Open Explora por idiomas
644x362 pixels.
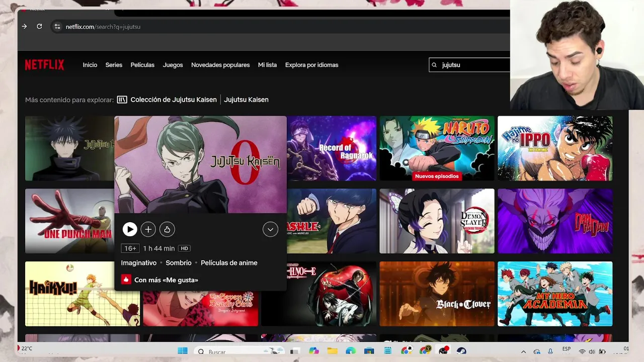tap(311, 65)
